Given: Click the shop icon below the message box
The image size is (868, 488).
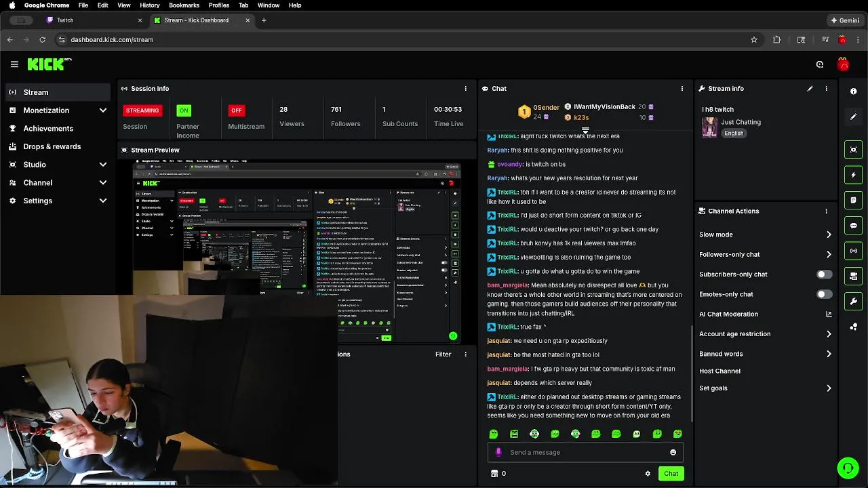Looking at the screenshot, I should coord(494,474).
